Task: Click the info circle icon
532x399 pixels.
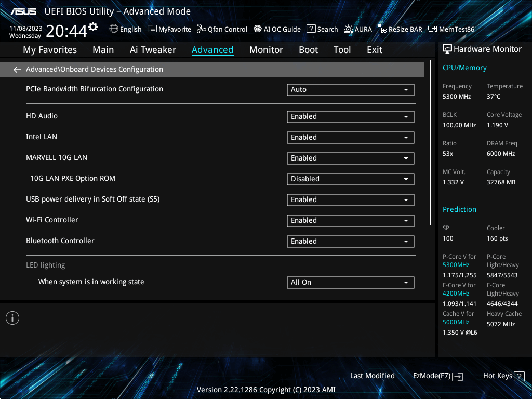Action: [x=12, y=318]
